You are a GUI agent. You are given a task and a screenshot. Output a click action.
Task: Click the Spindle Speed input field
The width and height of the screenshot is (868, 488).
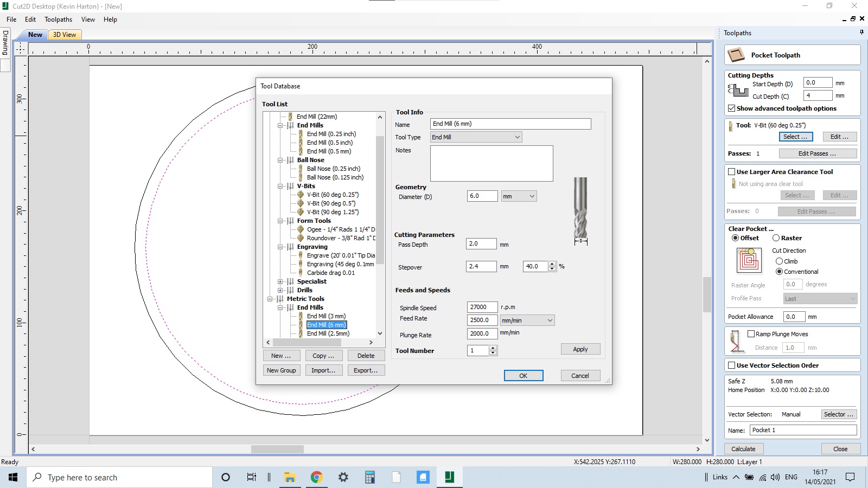(x=482, y=307)
